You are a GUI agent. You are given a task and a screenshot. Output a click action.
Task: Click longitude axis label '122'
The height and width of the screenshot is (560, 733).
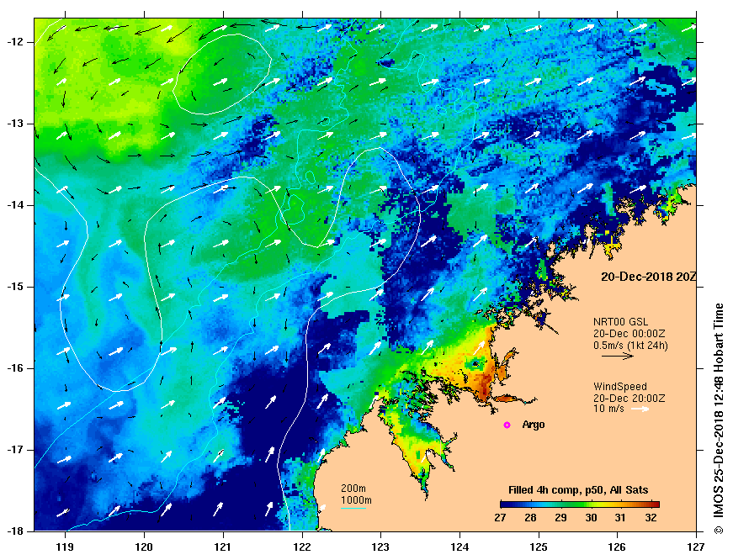pos(301,547)
